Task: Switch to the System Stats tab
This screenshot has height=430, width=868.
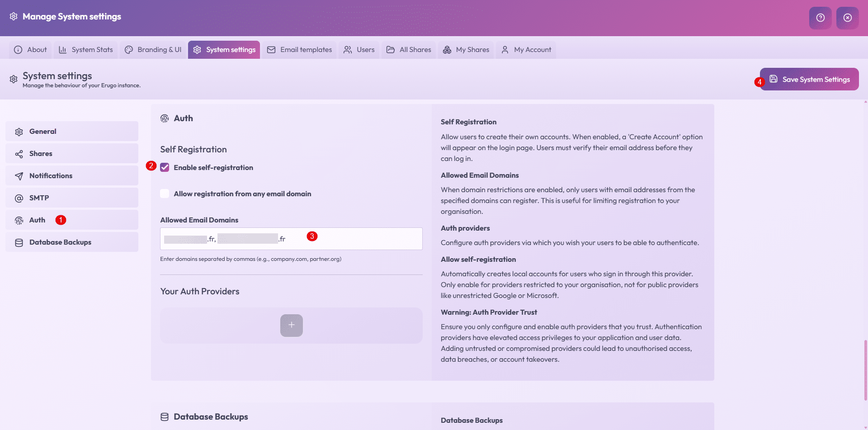Action: point(86,50)
